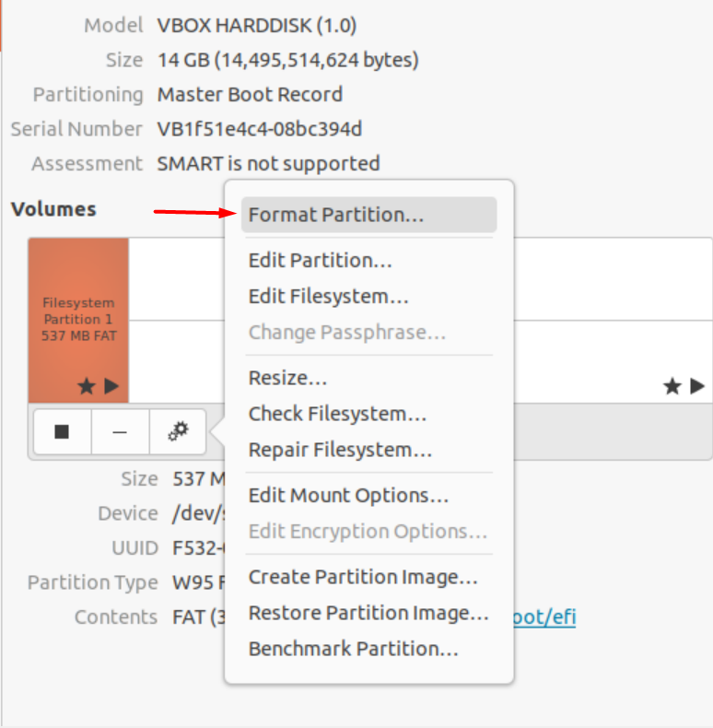Select the Partition 1 537 MB FAT block
This screenshot has width=713, height=728.
(x=78, y=318)
